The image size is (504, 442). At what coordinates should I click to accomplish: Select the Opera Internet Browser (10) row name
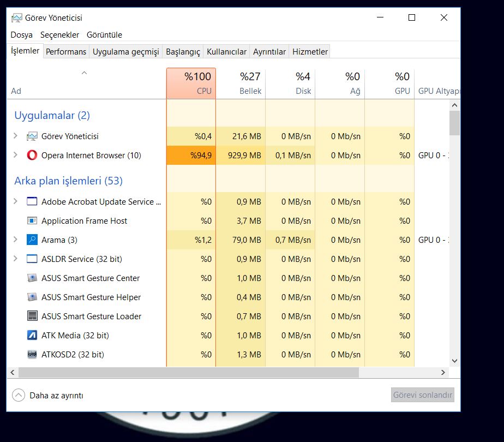point(91,156)
